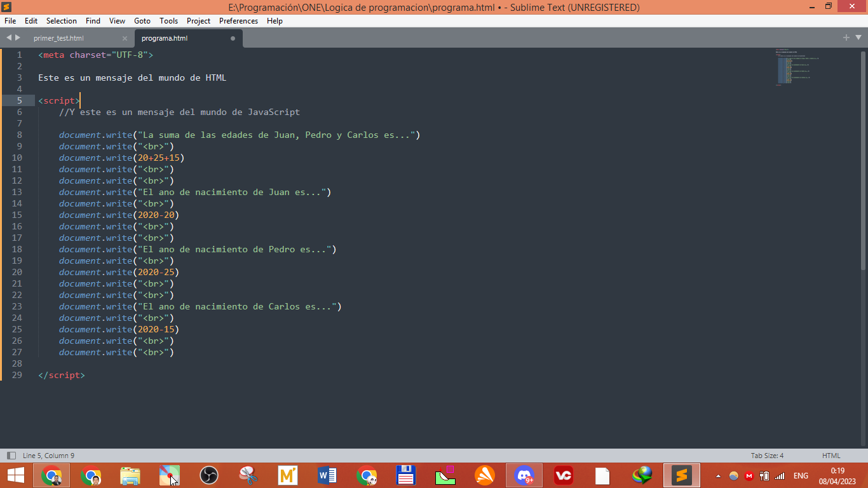Open File Explorer from the taskbar
This screenshot has width=868, height=488.
tap(130, 475)
